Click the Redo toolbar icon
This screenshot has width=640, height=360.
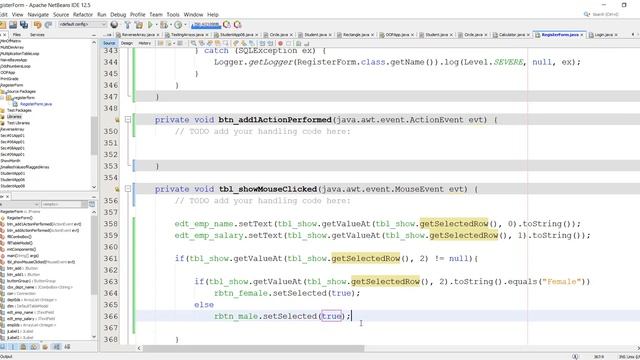[x=48, y=24]
